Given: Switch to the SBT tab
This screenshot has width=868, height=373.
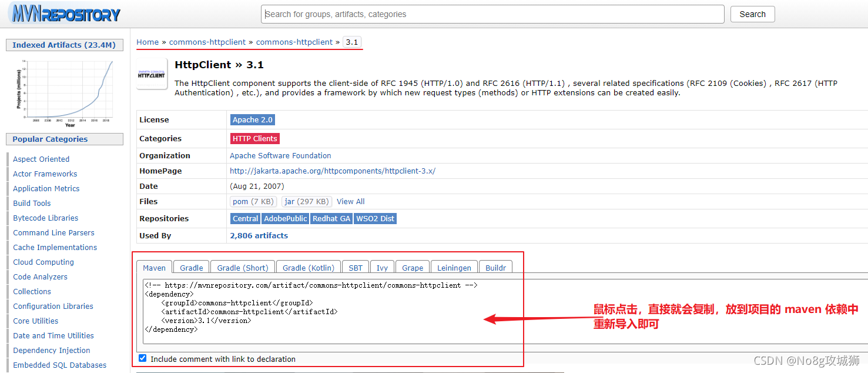Looking at the screenshot, I should [356, 268].
